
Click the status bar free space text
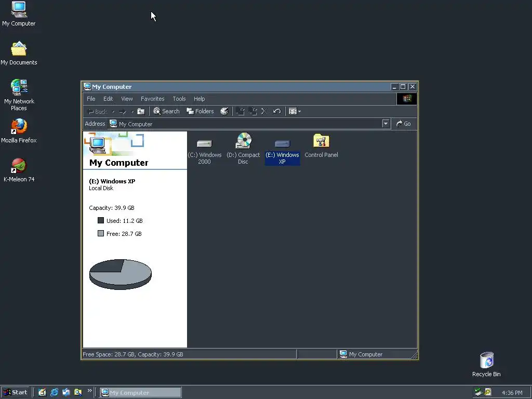(133, 354)
